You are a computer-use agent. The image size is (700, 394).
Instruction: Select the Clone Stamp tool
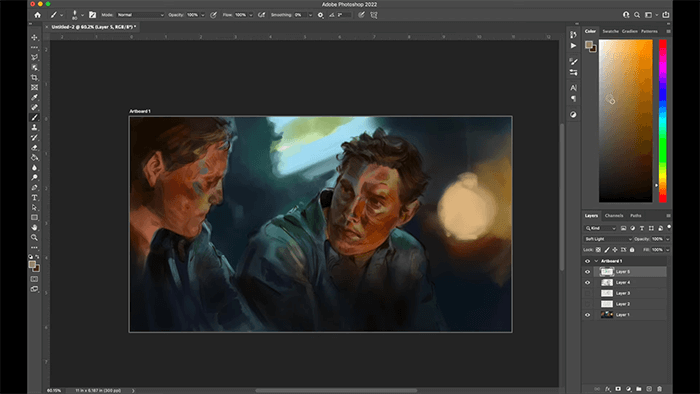pos(34,128)
